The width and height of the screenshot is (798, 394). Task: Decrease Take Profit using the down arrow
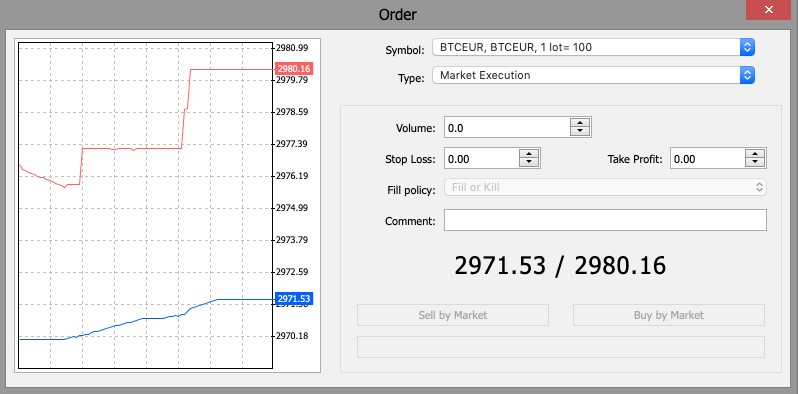tap(755, 163)
